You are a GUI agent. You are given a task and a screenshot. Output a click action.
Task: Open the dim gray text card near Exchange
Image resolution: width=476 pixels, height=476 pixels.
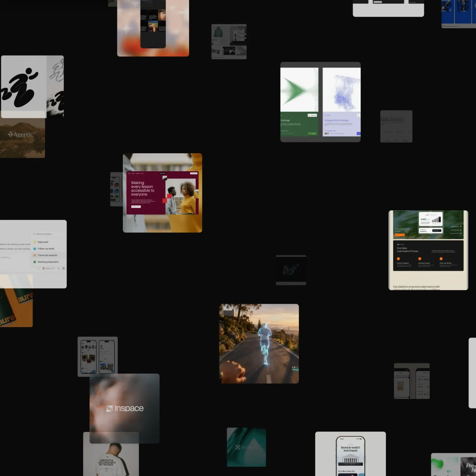(396, 126)
